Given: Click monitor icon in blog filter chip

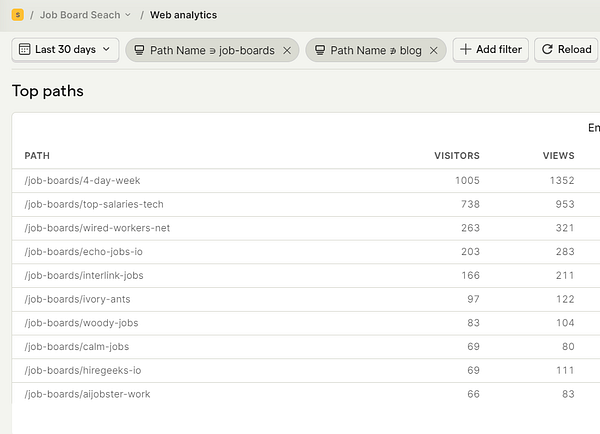Looking at the screenshot, I should [319, 50].
